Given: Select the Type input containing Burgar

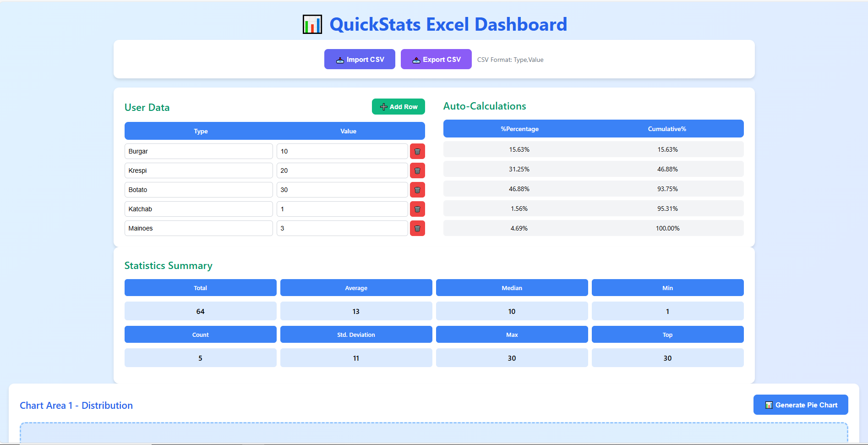Looking at the screenshot, I should (x=198, y=151).
